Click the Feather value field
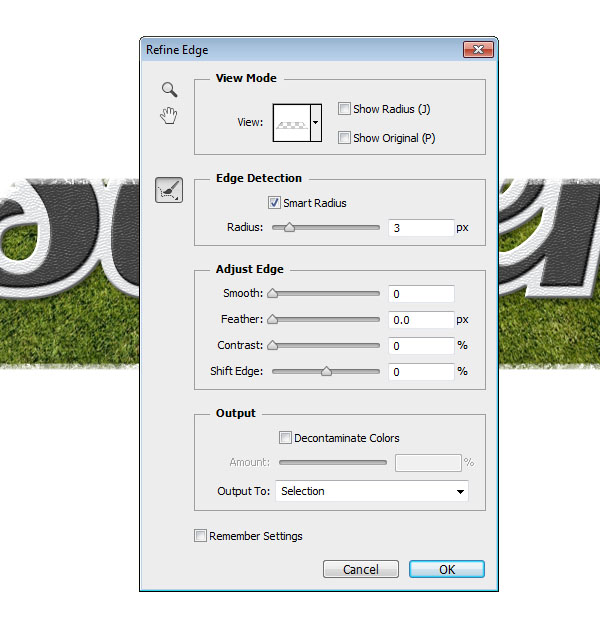 (x=421, y=320)
